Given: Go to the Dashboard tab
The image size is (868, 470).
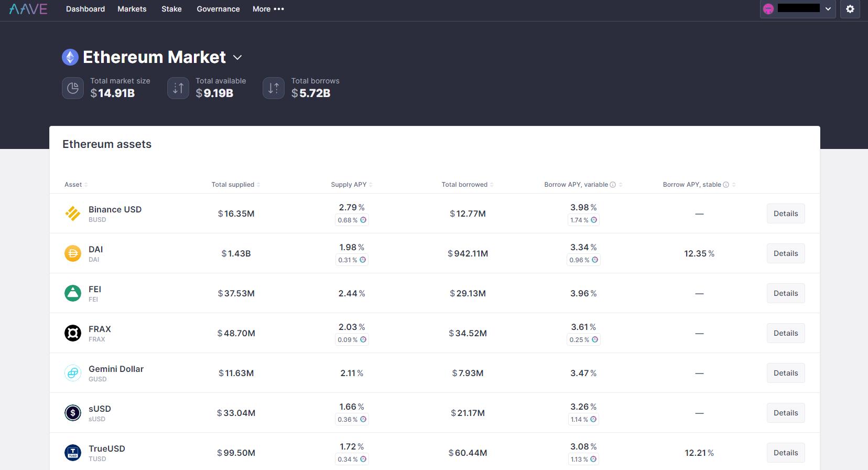Looking at the screenshot, I should pos(85,9).
